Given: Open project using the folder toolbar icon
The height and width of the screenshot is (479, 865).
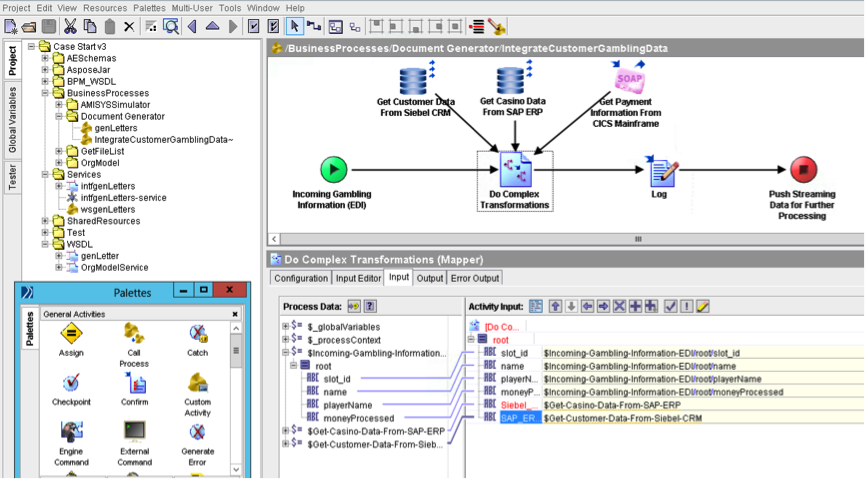Looking at the screenshot, I should coord(29,26).
